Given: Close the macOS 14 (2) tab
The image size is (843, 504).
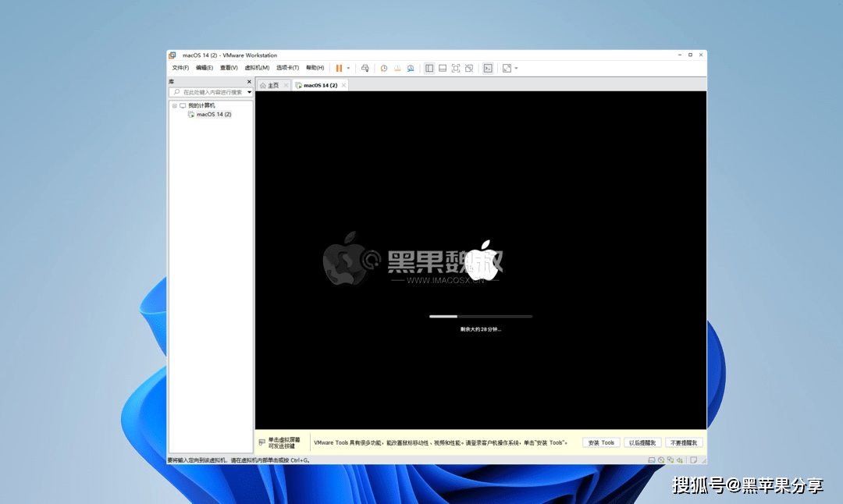Looking at the screenshot, I should click(x=343, y=86).
